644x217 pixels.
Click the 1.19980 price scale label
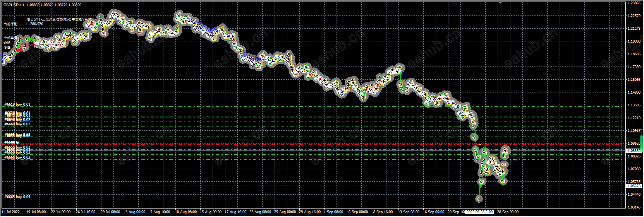pos(634,41)
